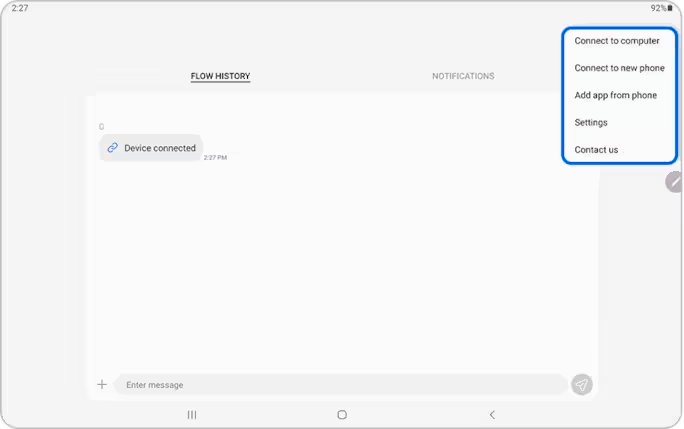Choose Connect to new phone
This screenshot has height=429, width=684.
click(x=619, y=68)
